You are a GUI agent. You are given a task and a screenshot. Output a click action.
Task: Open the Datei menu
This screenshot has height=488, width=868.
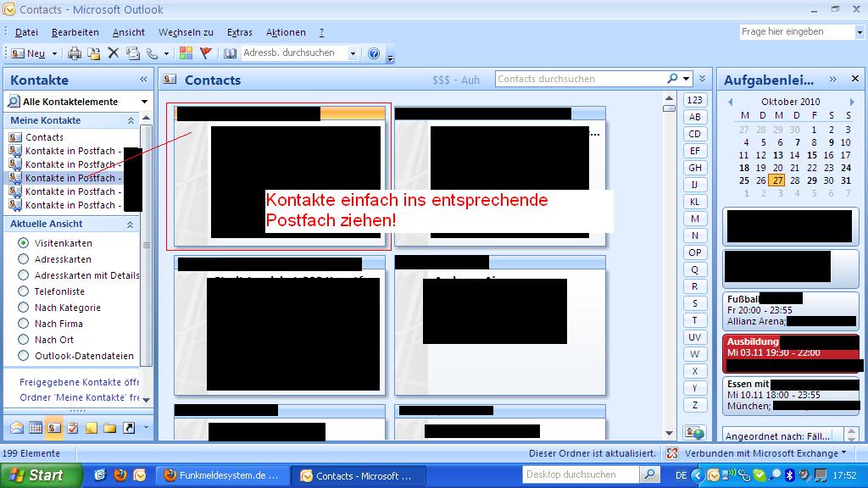click(26, 32)
